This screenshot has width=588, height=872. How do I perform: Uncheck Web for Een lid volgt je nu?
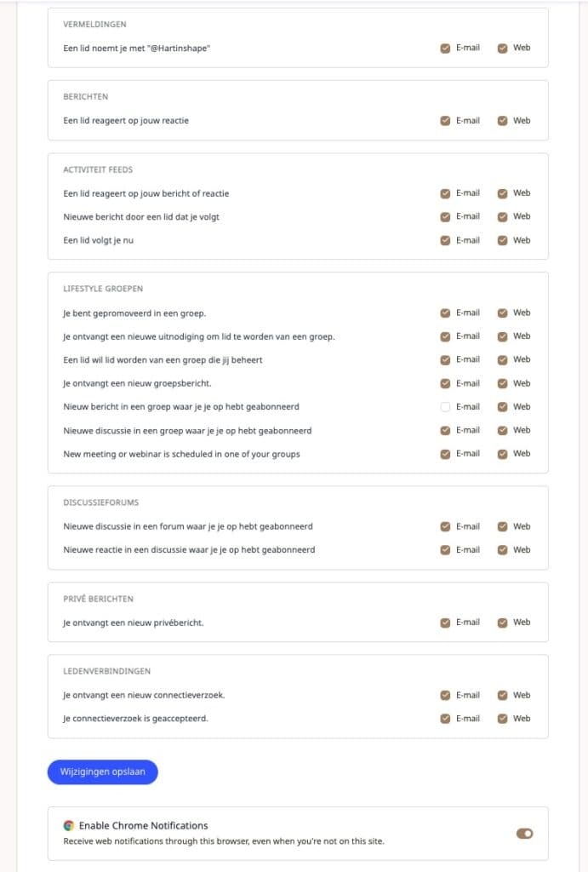502,239
